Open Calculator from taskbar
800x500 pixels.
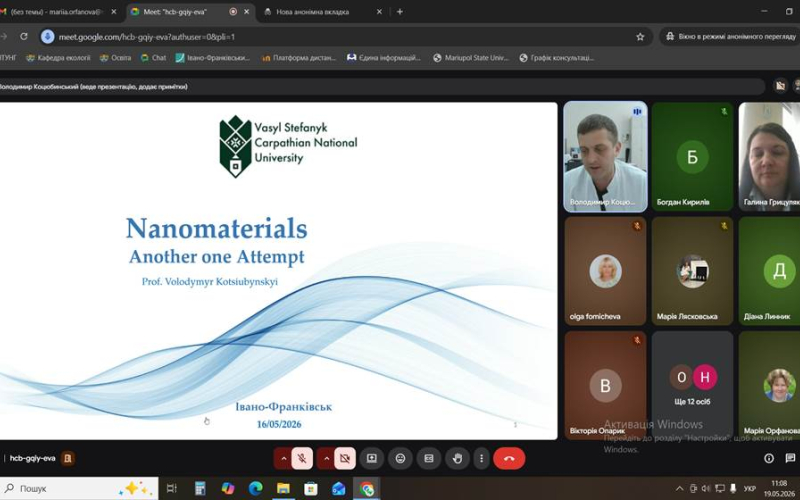pos(200,488)
